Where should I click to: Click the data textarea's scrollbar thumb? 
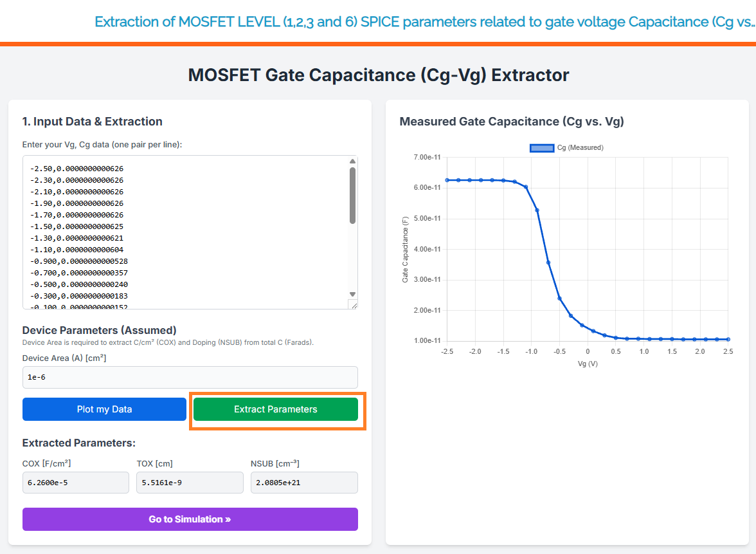tap(352, 195)
